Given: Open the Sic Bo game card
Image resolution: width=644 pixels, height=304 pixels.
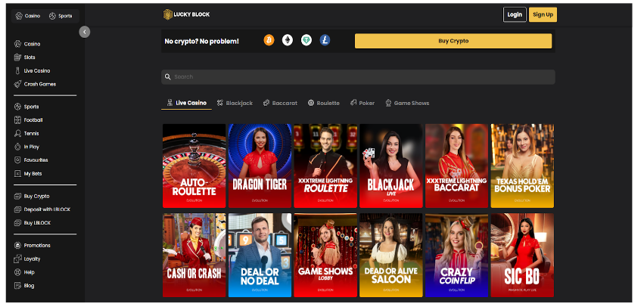Looking at the screenshot, I should tap(522, 255).
